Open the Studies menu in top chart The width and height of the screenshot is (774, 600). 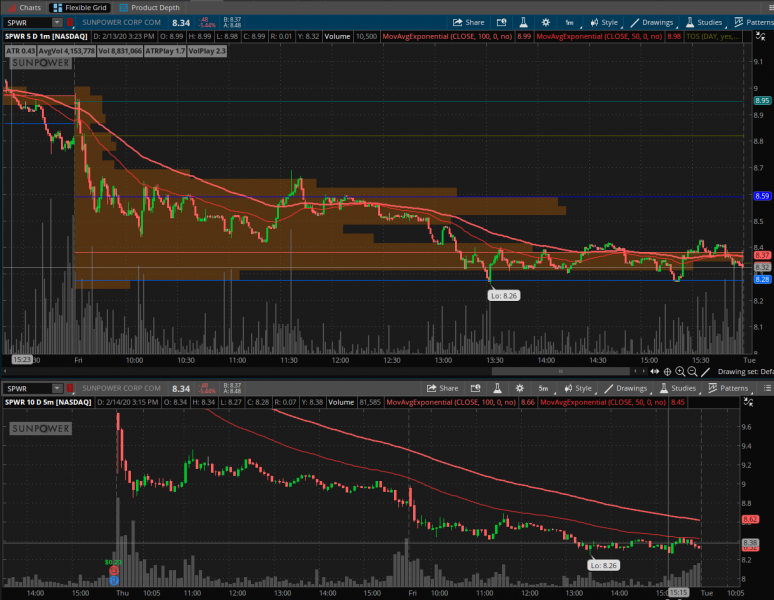[704, 22]
